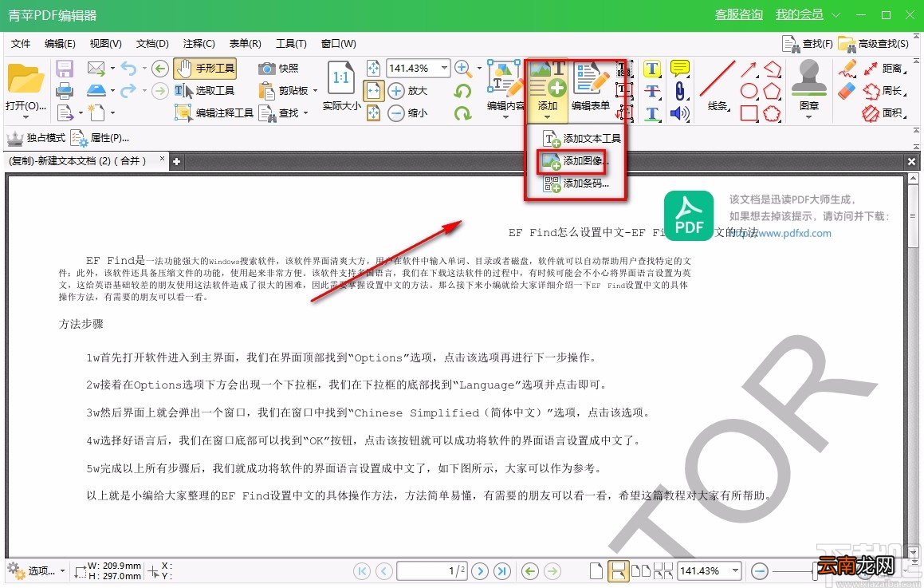This screenshot has height=588, width=924.
Task: Click Find (查找(F)) in menu bar right
Action: [808, 44]
